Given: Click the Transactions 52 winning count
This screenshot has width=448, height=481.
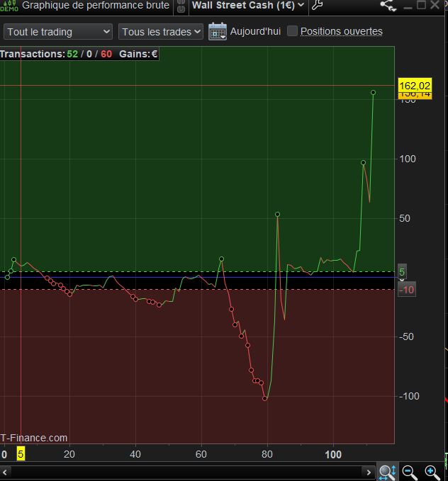Looking at the screenshot, I should tap(72, 54).
